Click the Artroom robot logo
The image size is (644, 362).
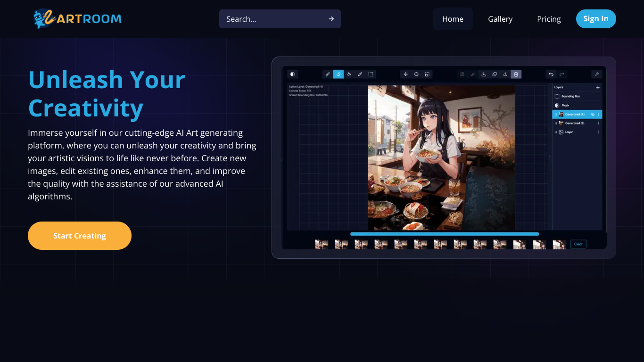pos(77,19)
